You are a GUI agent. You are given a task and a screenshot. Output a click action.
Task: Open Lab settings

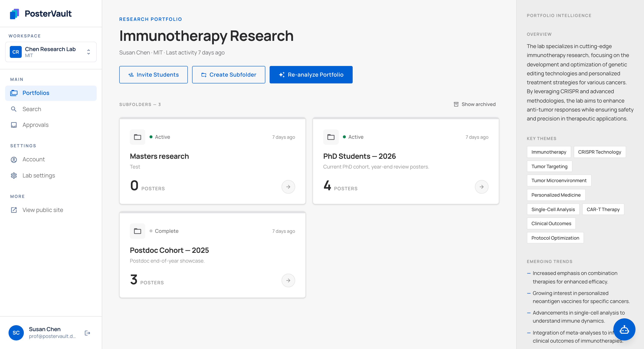coord(51,175)
